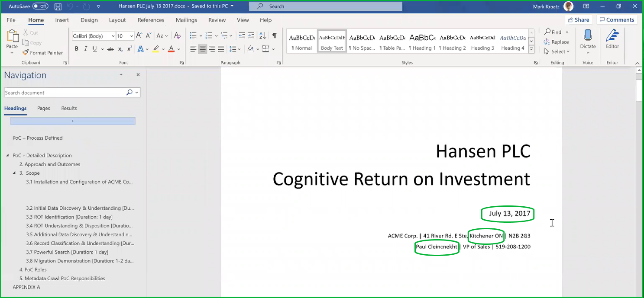The image size is (644, 298).
Task: Apply strikethrough formatting
Action: click(x=110, y=49)
